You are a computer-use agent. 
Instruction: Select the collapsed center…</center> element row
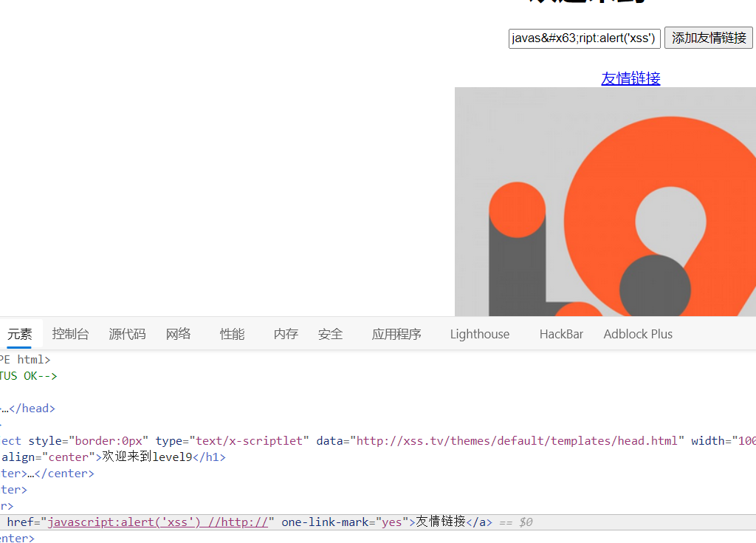[378, 474]
